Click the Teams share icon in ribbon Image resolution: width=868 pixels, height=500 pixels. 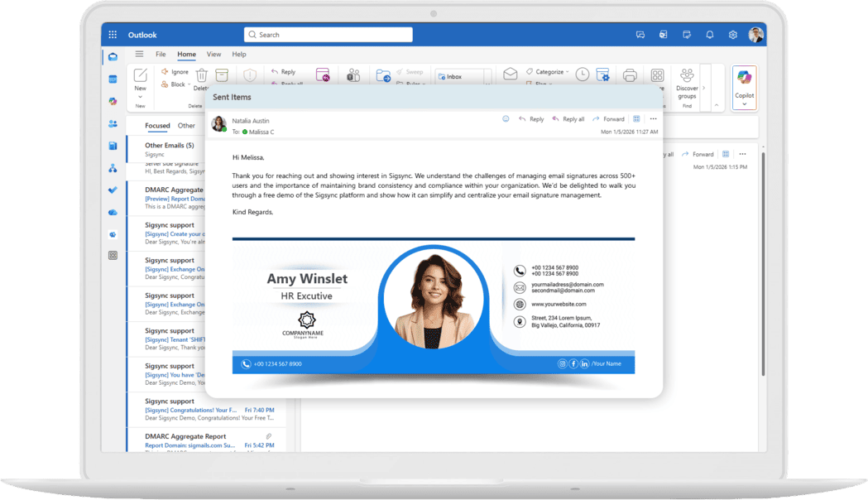[353, 75]
